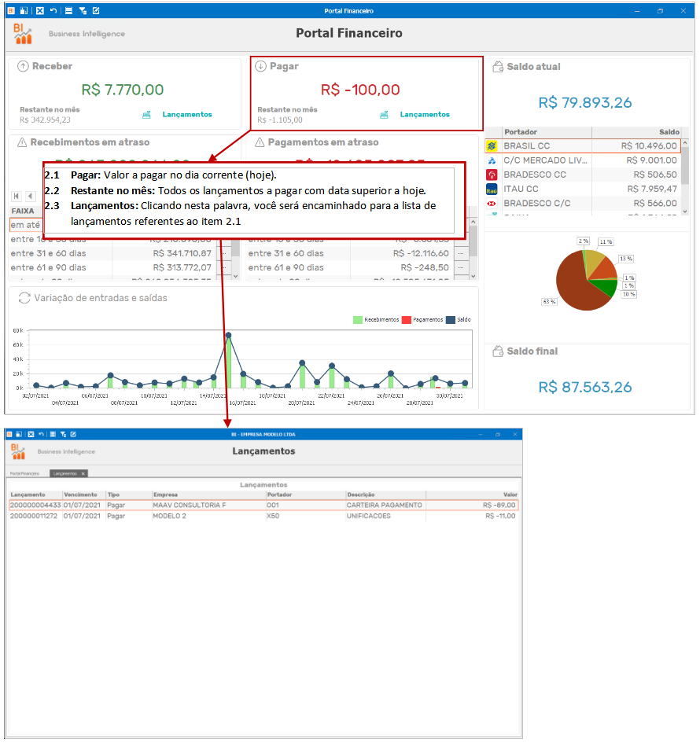Screen dimensions: 700x743
Task: Open Lançamentos link in the Pagar card
Action: 425,114
